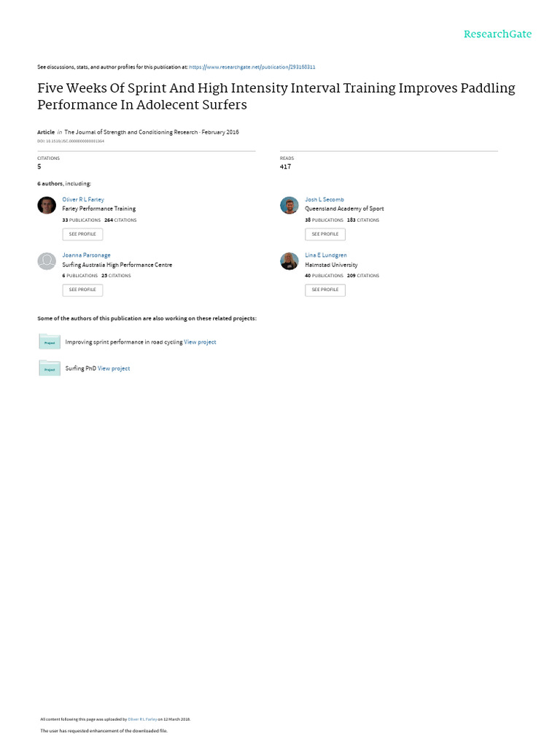The height and width of the screenshot is (747, 560).
Task: Click the Surfing PhD project folder icon
Action: (x=50, y=368)
